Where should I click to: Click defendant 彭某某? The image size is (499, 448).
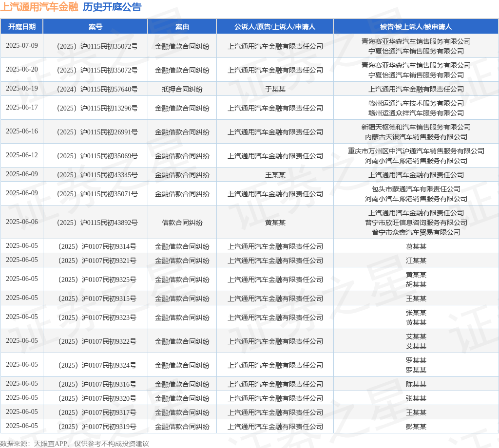[416, 427]
